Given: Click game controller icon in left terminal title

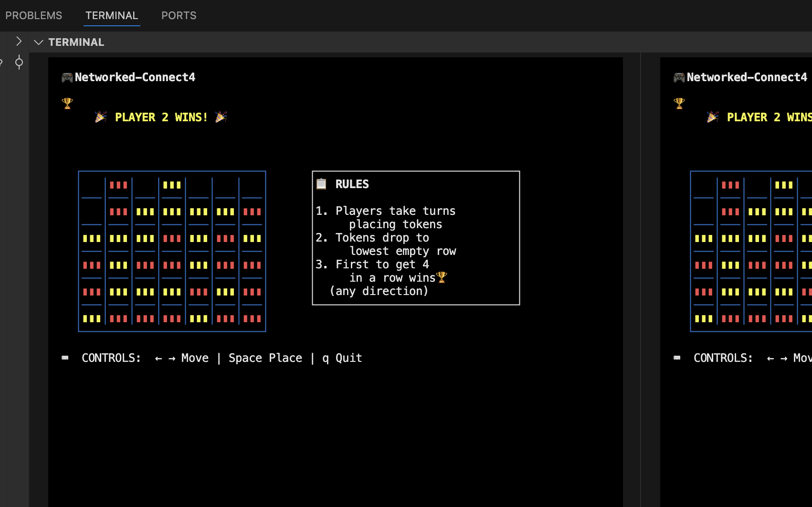Looking at the screenshot, I should (x=67, y=77).
